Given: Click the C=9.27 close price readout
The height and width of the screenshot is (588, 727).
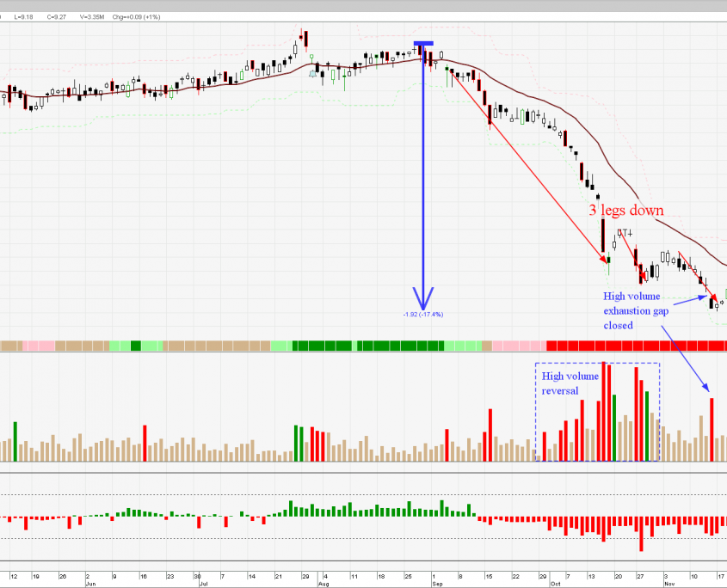Looking at the screenshot, I should (59, 16).
